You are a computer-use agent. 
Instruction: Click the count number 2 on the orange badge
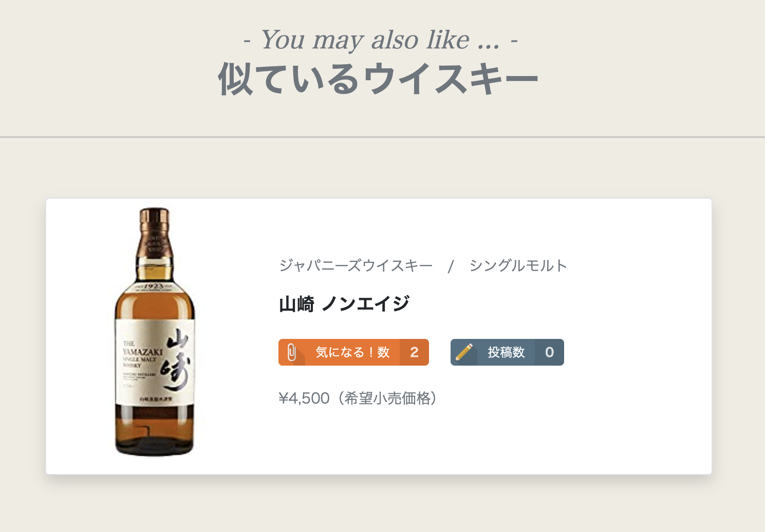click(414, 352)
